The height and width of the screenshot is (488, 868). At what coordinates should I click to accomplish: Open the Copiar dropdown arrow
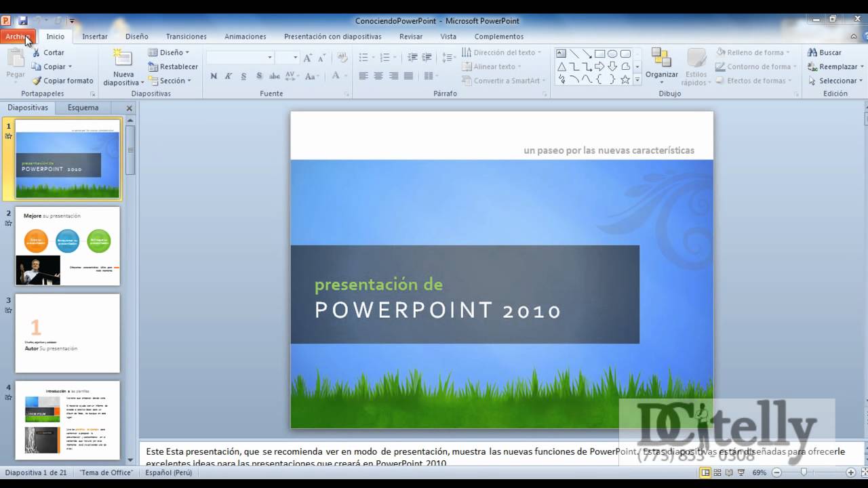[x=70, y=66]
